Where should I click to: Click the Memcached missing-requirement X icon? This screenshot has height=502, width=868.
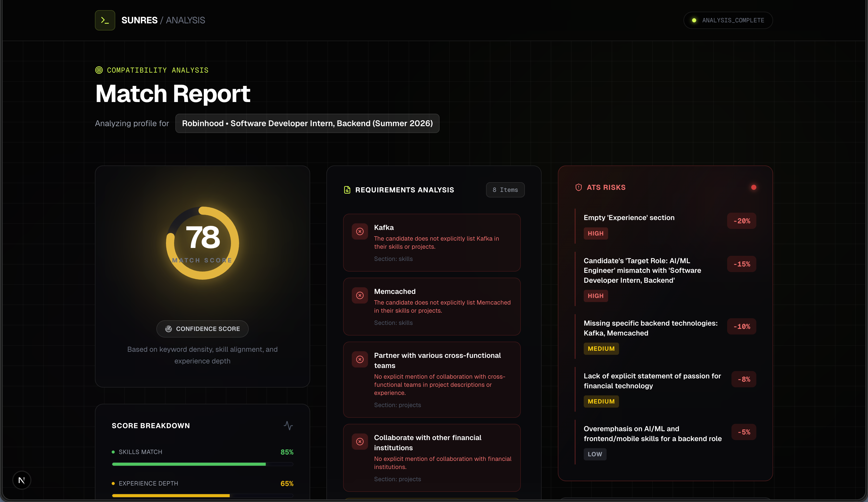360,296
